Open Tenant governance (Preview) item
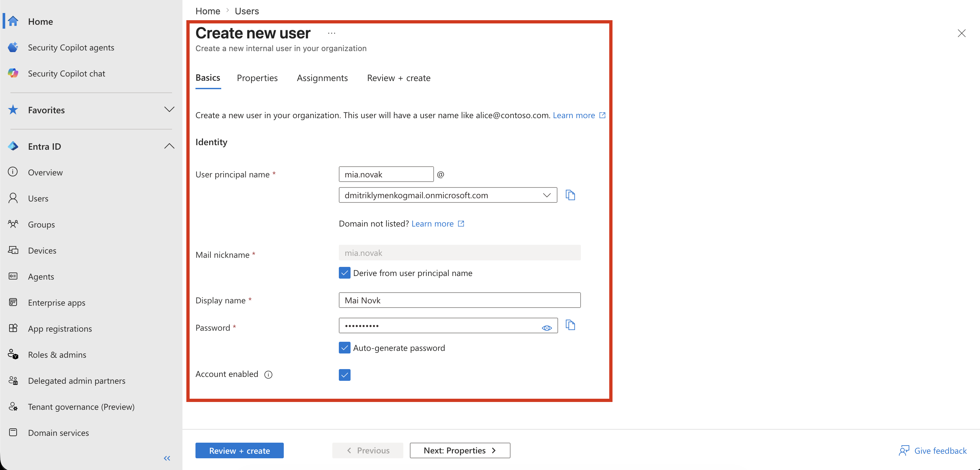 pos(81,407)
